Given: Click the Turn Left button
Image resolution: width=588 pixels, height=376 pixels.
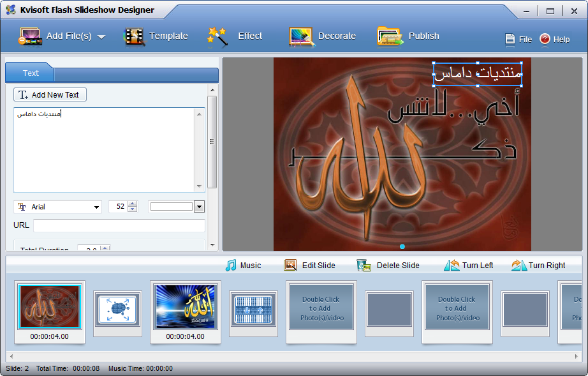Looking at the screenshot, I should 469,266.
